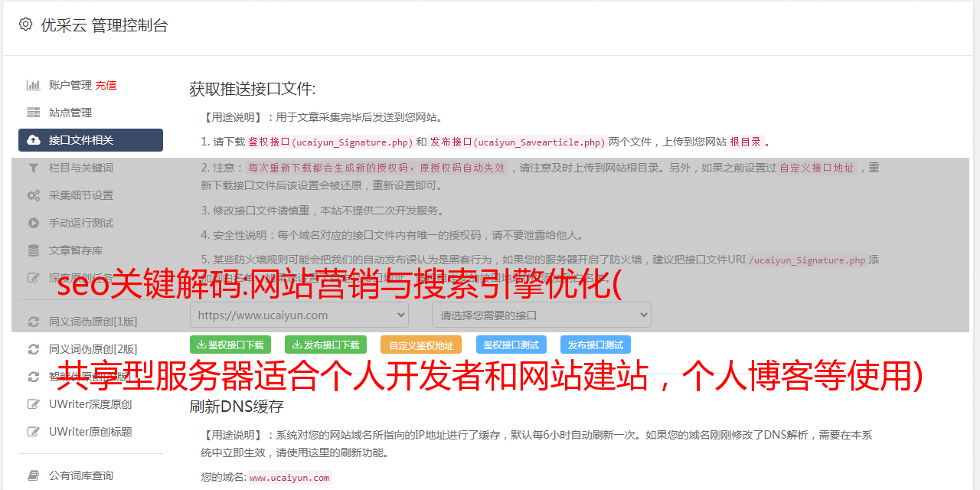The width and height of the screenshot is (980, 490).
Task: Select 同义词伪原创[2版] in the sidebar
Action: pyautogui.click(x=90, y=349)
